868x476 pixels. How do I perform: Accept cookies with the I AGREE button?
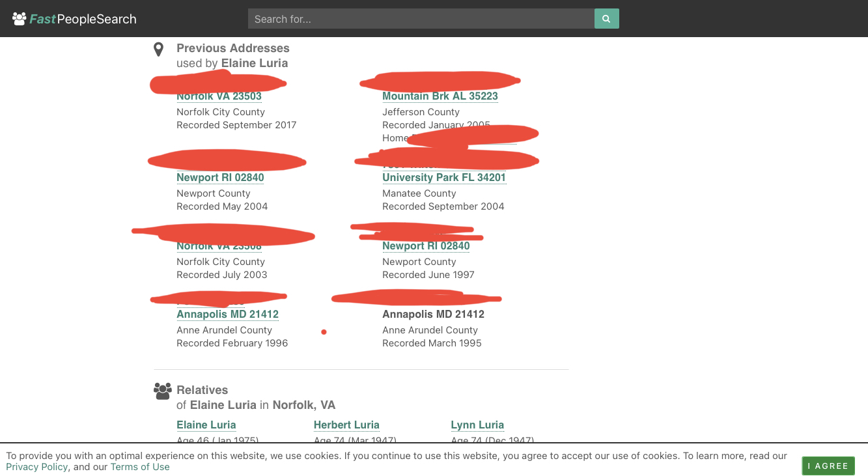pos(828,466)
